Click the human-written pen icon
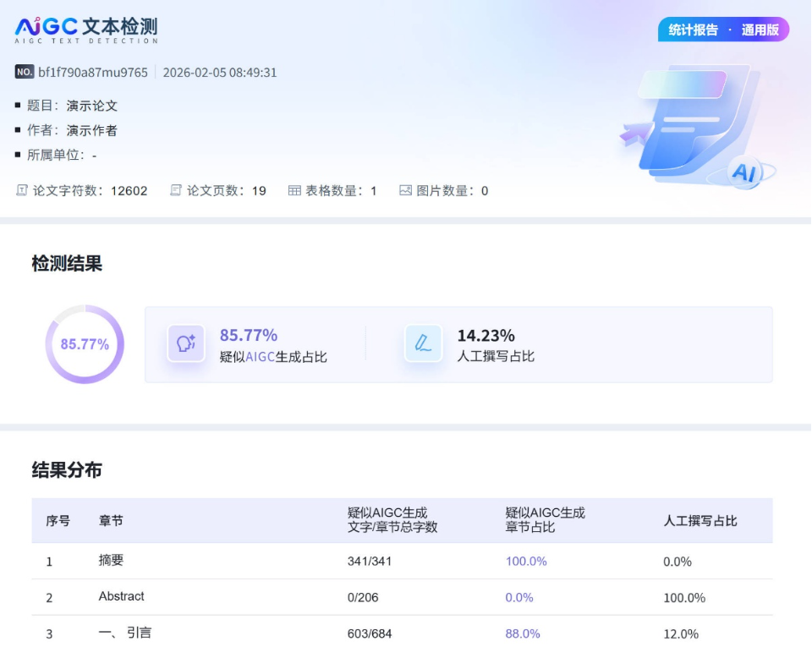Image resolution: width=812 pixels, height=647 pixels. 423,343
